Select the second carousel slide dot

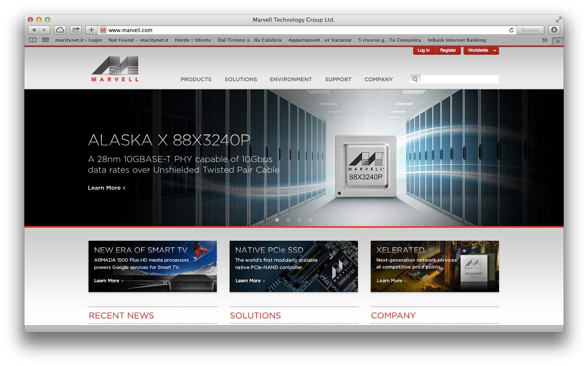click(288, 220)
